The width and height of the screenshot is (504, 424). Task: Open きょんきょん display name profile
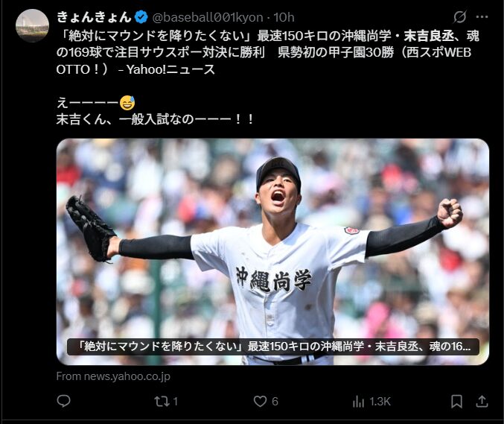coord(95,17)
